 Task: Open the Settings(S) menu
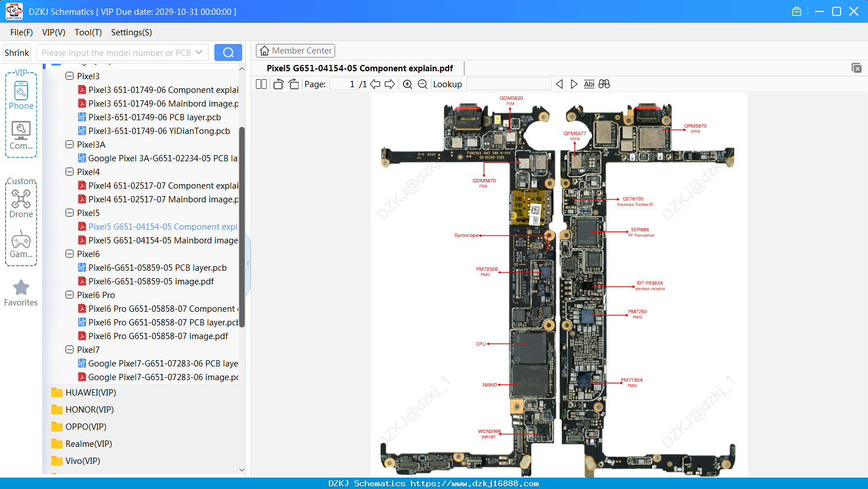132,32
